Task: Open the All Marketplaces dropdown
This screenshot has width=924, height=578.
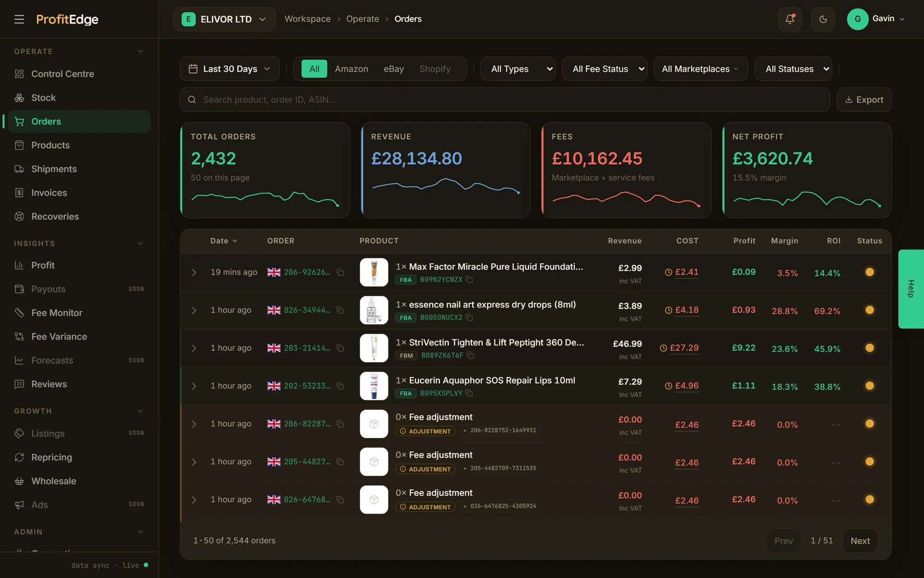Action: click(701, 69)
